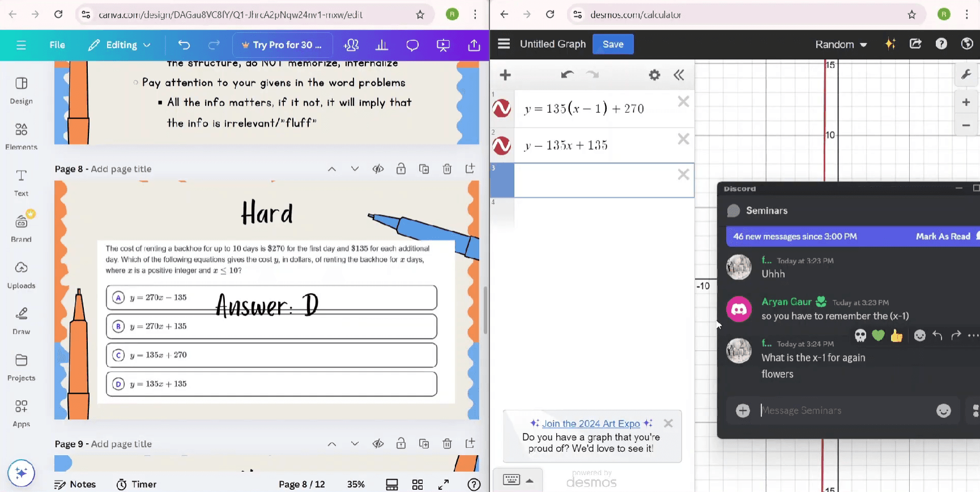Open the File menu in Canva

point(57,45)
